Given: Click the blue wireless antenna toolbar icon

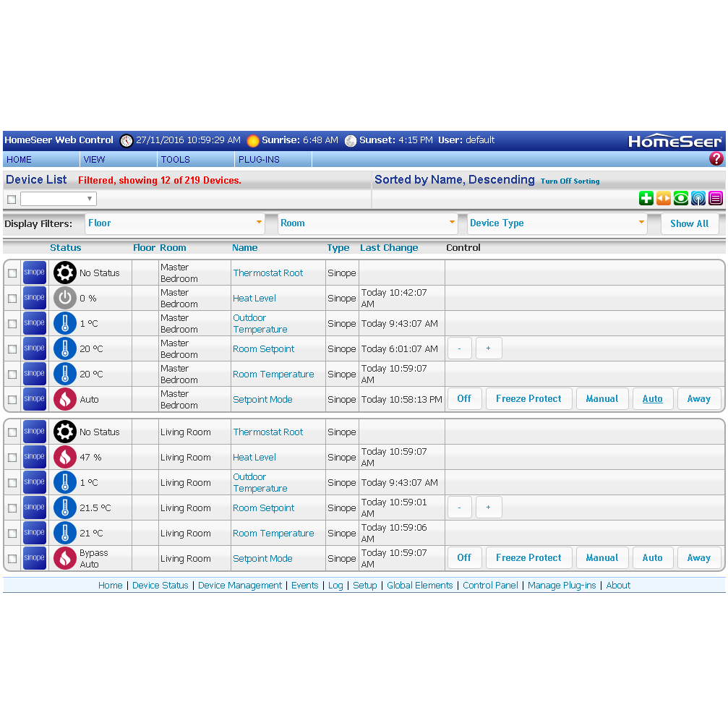Looking at the screenshot, I should (x=698, y=197).
